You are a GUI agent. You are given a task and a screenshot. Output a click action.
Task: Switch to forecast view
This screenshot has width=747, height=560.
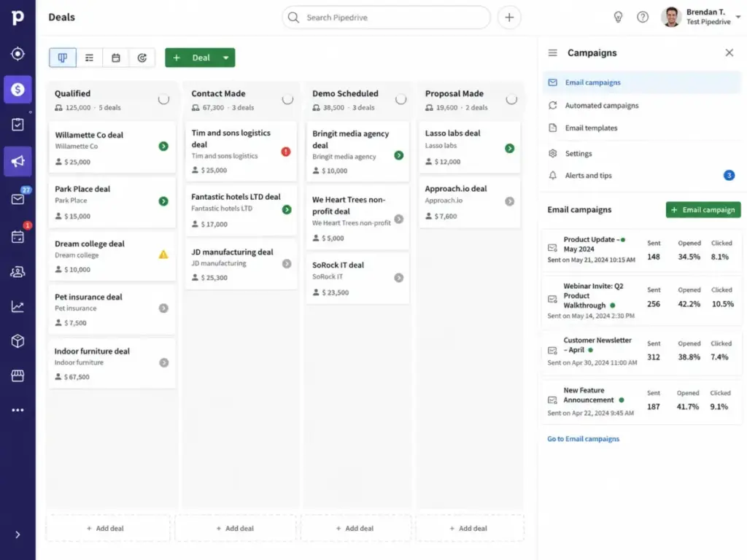(142, 58)
